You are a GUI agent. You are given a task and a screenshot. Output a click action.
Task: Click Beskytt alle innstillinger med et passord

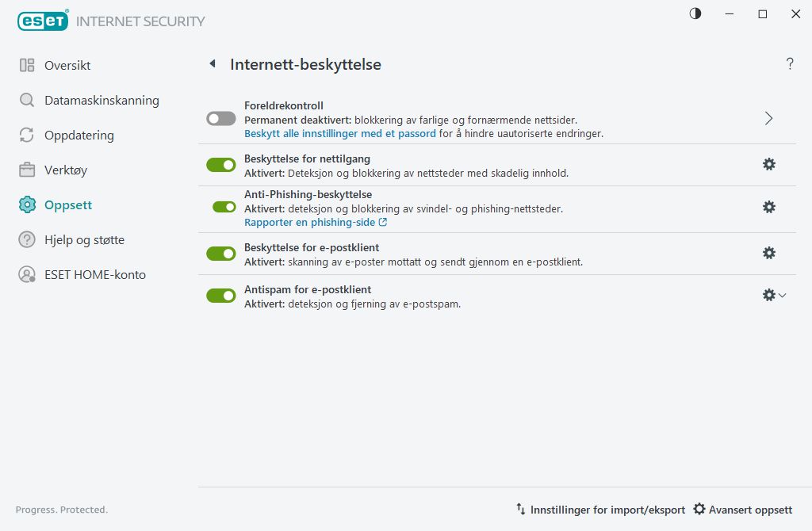coord(339,134)
